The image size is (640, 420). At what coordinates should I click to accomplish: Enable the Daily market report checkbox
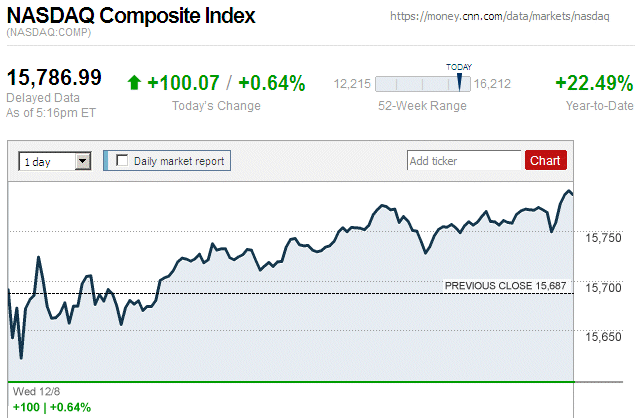click(x=123, y=160)
